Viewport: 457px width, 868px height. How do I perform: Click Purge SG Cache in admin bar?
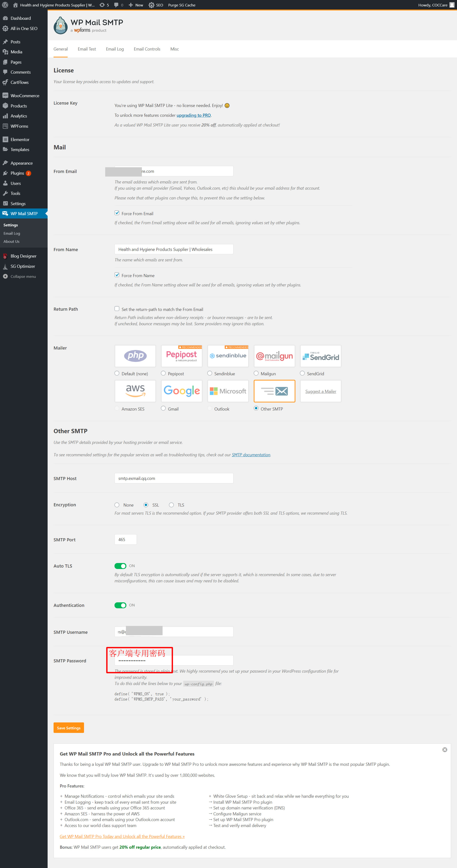pos(182,5)
